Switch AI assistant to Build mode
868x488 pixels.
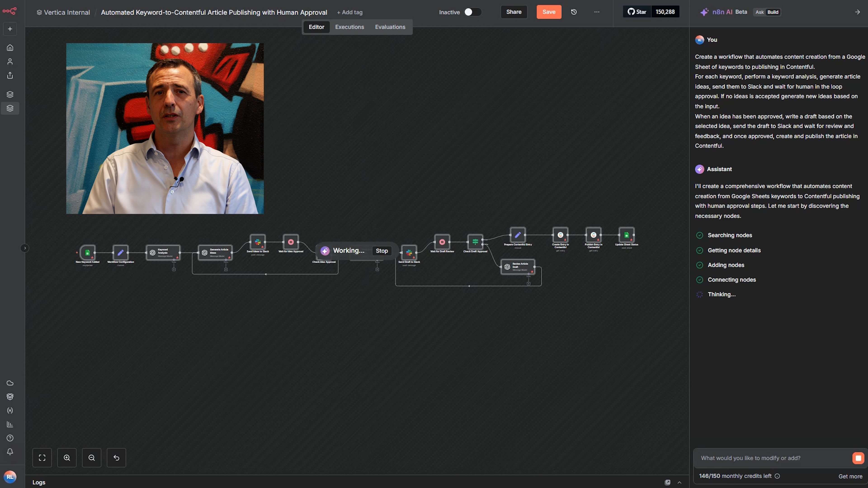773,12
